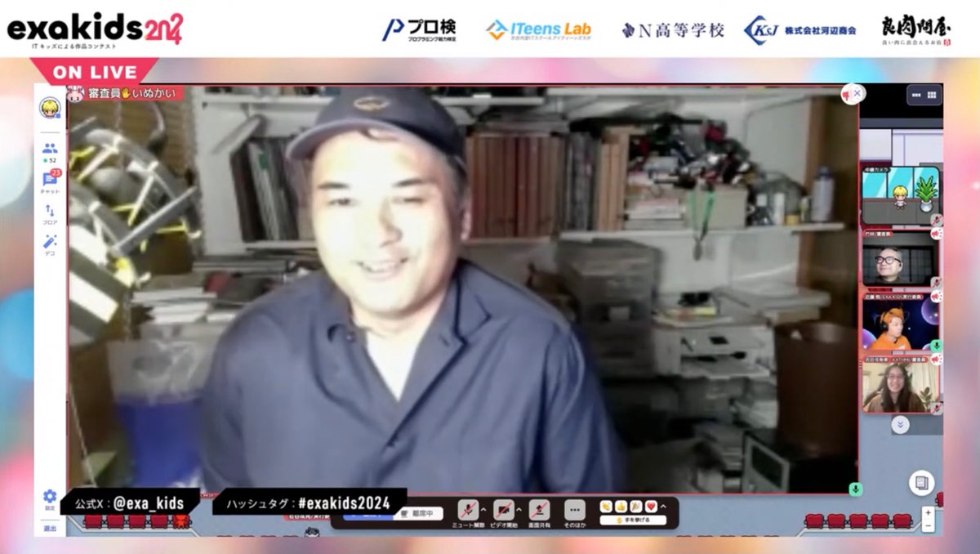980x554 pixels.
Task: Expand the reactions chevron
Action: (x=663, y=507)
